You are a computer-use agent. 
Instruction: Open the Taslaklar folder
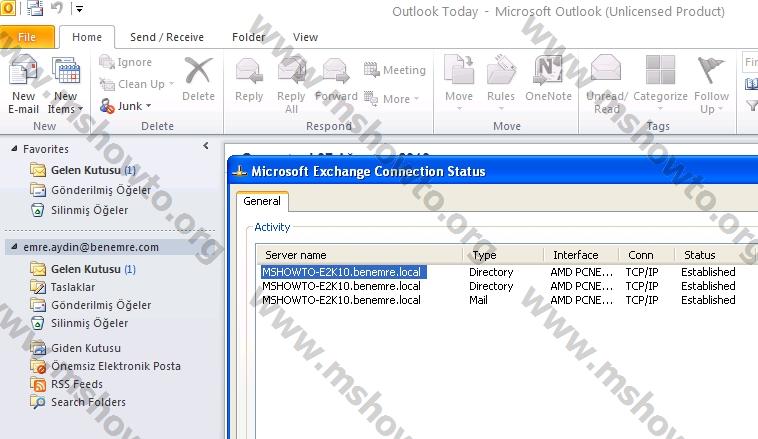63,287
